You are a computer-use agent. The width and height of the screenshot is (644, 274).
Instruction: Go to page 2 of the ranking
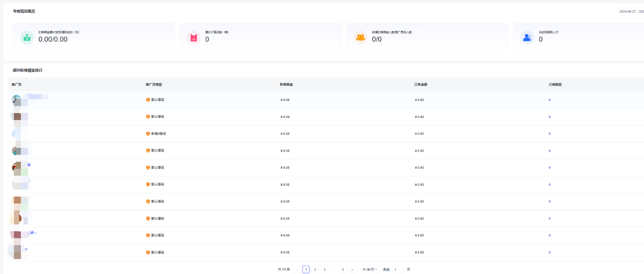[x=315, y=270]
